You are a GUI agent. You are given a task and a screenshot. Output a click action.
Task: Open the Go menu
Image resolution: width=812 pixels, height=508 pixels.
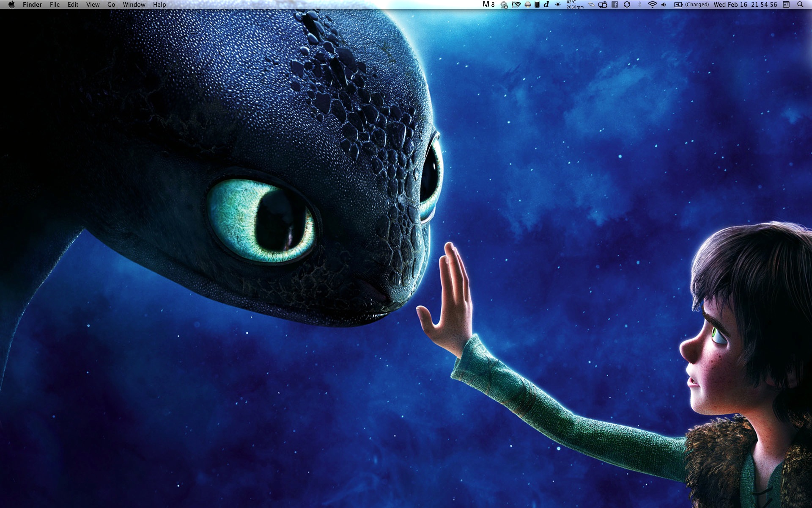coord(111,5)
